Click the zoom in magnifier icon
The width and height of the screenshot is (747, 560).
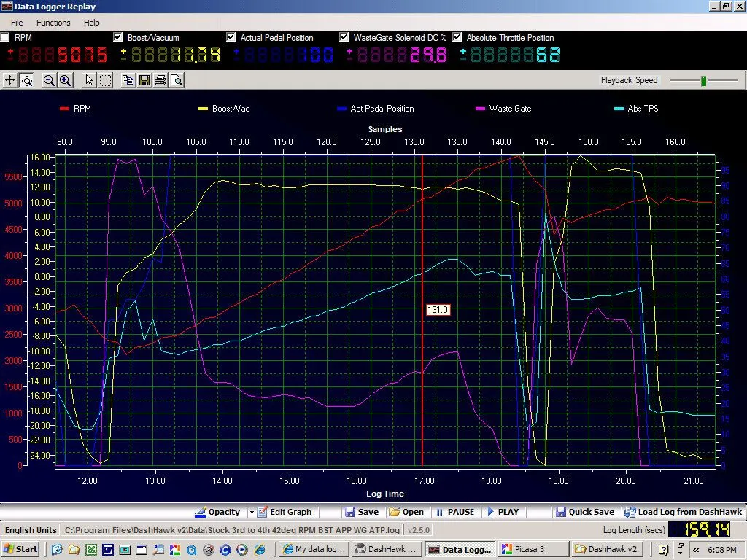tap(65, 80)
